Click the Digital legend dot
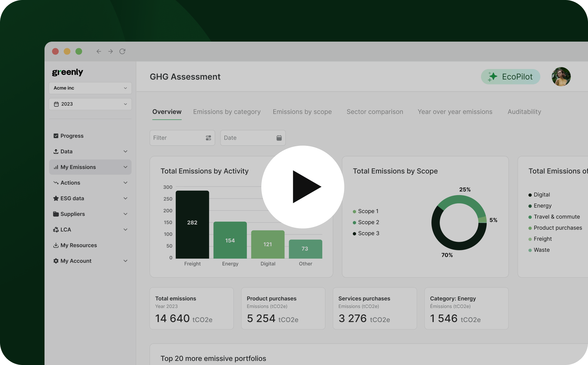This screenshot has width=588, height=365. (x=530, y=195)
